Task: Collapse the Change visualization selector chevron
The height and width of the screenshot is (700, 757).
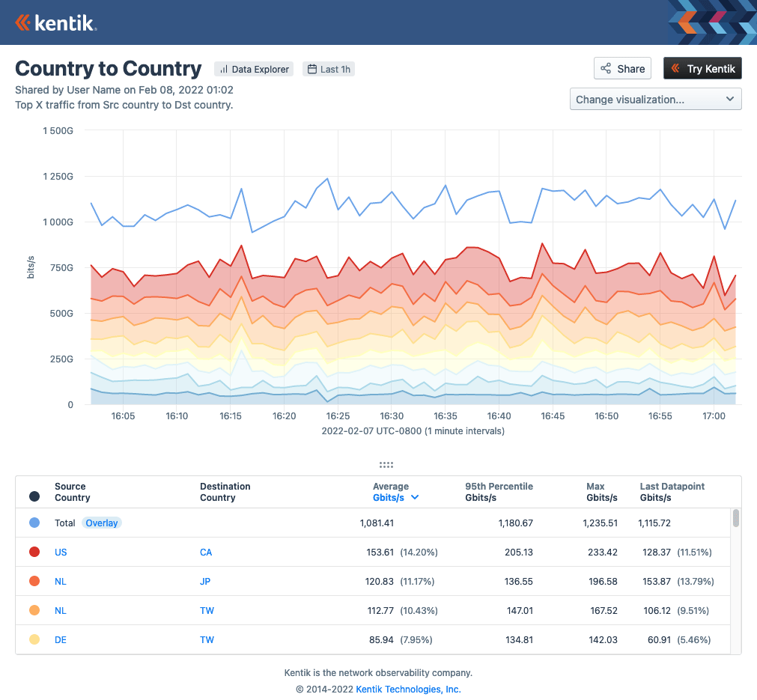Action: tap(732, 99)
